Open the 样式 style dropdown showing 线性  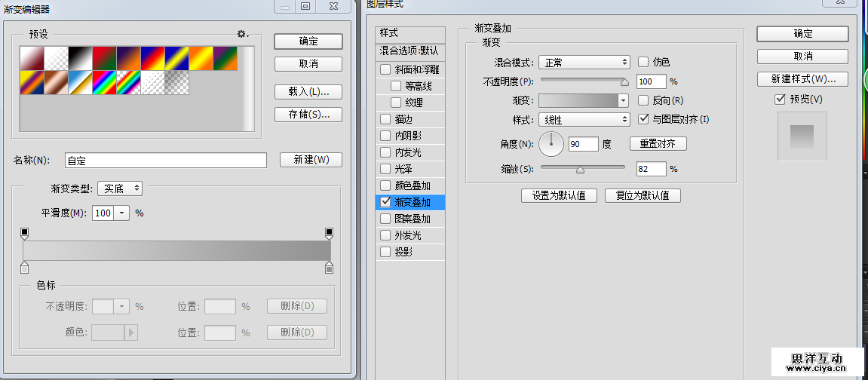click(x=584, y=120)
